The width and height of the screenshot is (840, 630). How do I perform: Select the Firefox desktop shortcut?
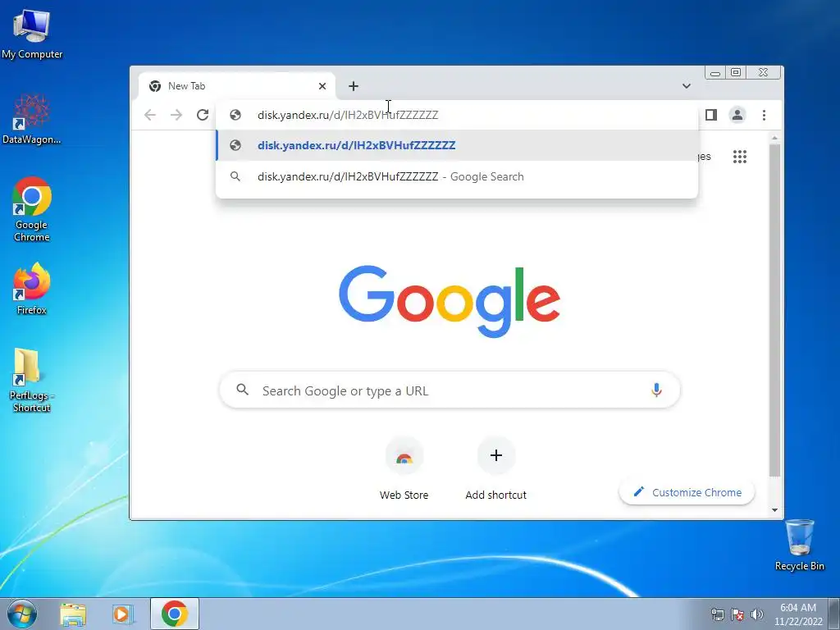tap(32, 288)
